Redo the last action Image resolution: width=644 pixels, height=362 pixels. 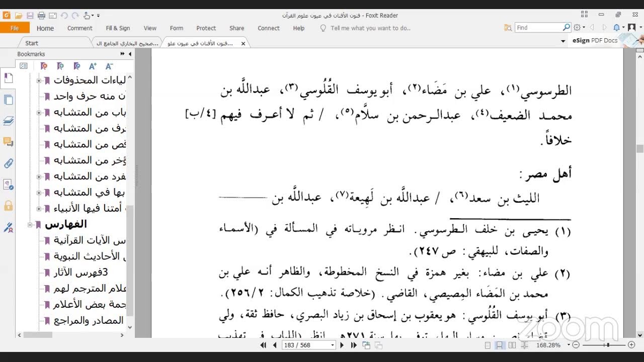tap(75, 16)
